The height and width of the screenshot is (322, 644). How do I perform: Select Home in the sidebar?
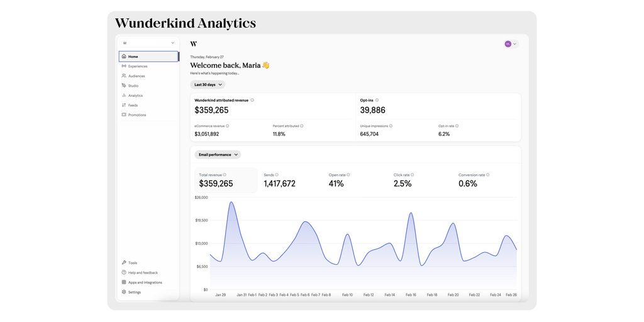coord(148,57)
